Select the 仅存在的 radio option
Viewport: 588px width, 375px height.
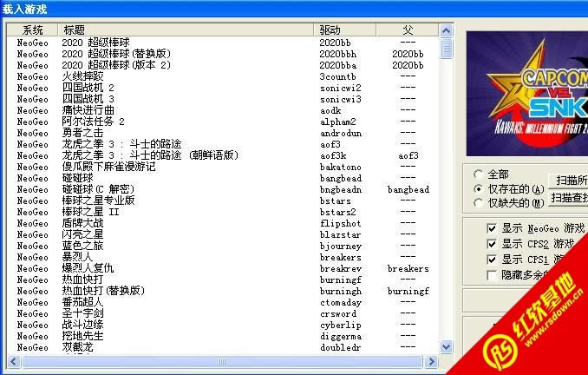(x=480, y=188)
